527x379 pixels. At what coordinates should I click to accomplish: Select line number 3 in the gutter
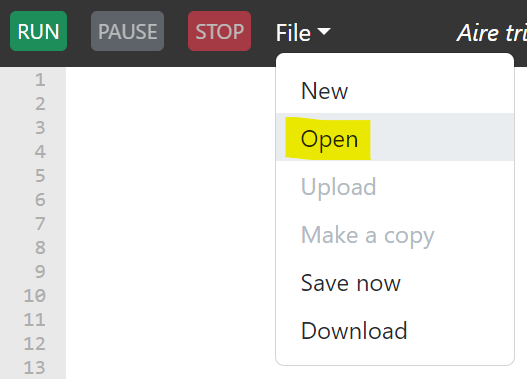pos(40,128)
